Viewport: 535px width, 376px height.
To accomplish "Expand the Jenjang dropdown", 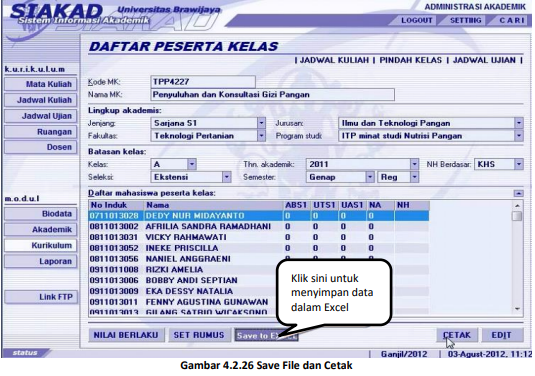I will tap(261, 123).
